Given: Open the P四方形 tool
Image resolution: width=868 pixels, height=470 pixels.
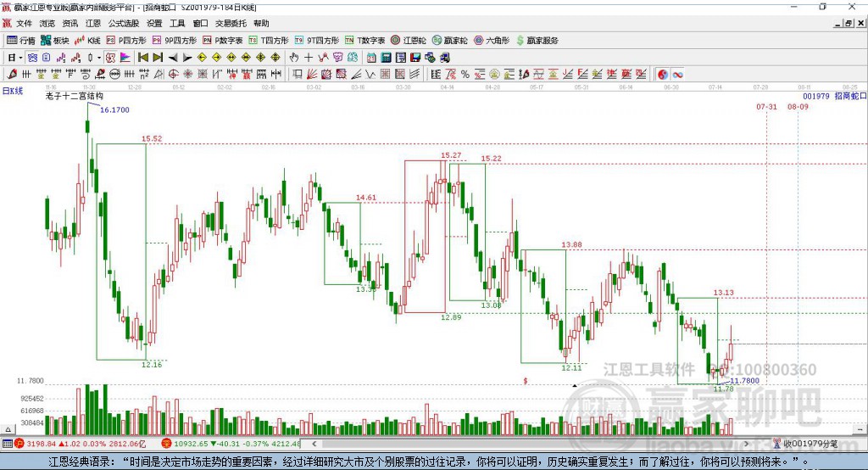Looking at the screenshot, I should 126,41.
